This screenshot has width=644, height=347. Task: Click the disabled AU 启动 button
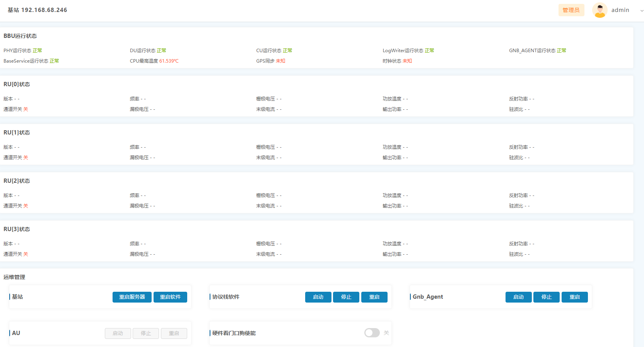click(118, 333)
